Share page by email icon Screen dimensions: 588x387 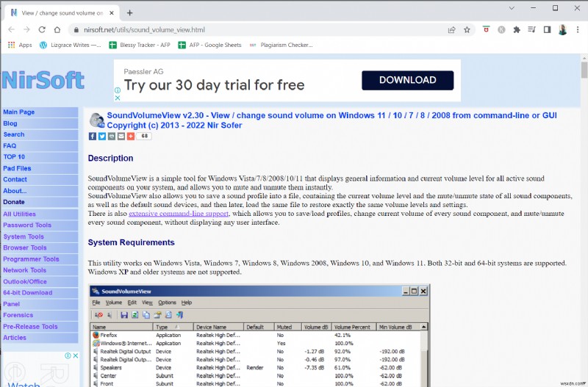[121, 136]
